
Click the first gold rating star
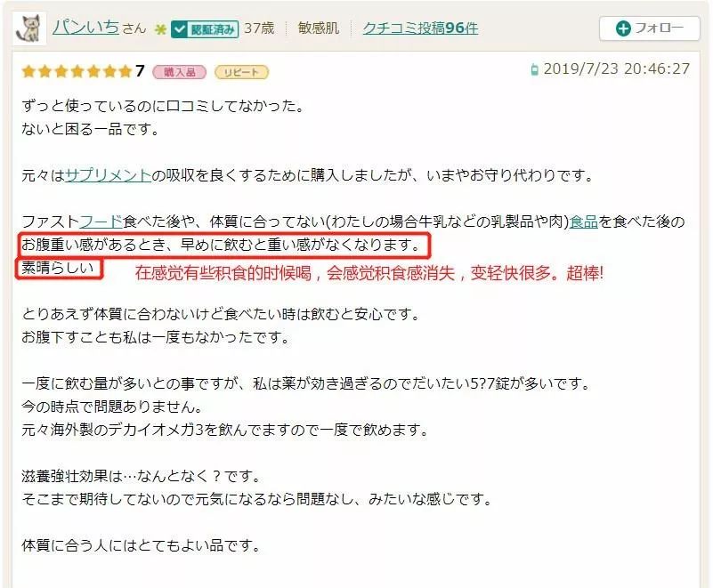point(28,71)
